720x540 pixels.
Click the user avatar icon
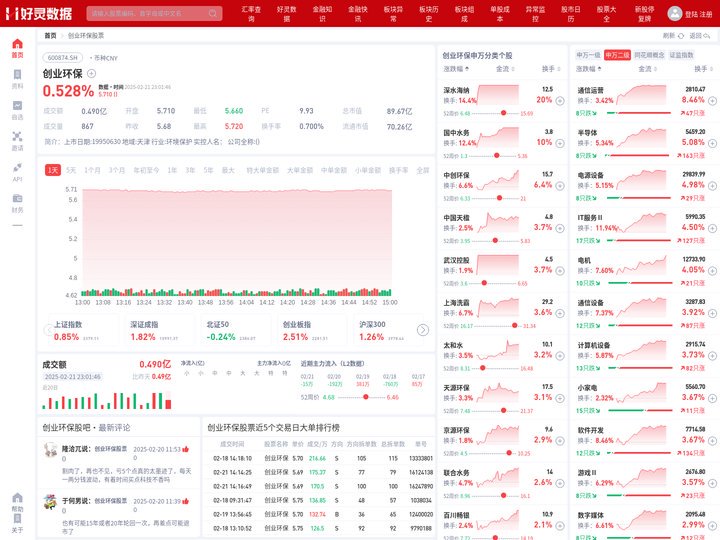coord(675,13)
